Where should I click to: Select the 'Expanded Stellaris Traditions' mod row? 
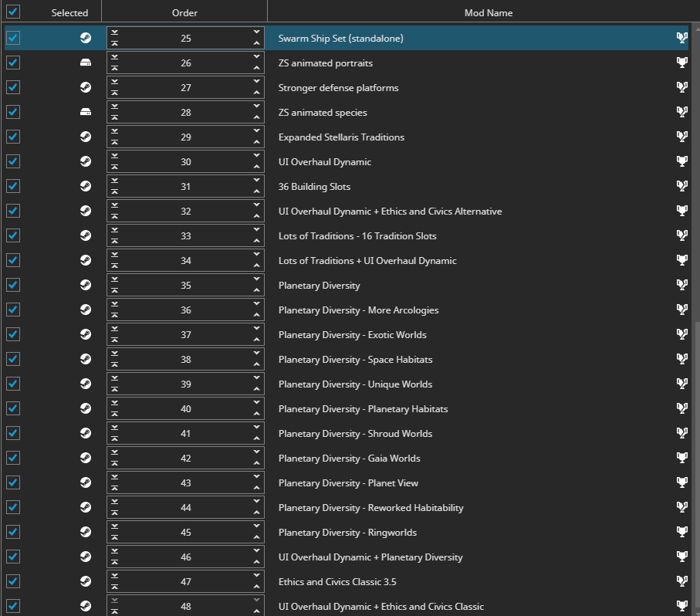(x=347, y=137)
